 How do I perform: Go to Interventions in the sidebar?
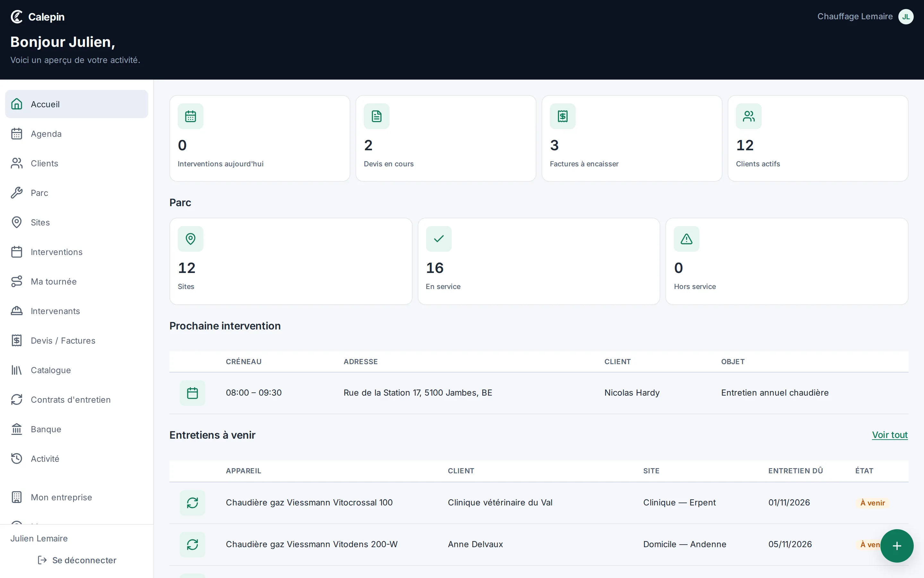(x=76, y=252)
